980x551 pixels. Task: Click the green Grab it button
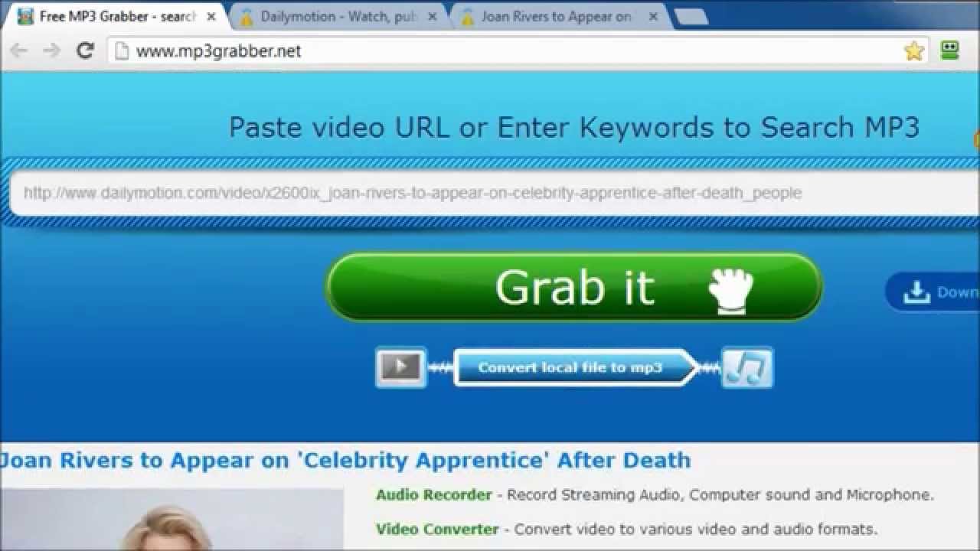[x=574, y=287]
